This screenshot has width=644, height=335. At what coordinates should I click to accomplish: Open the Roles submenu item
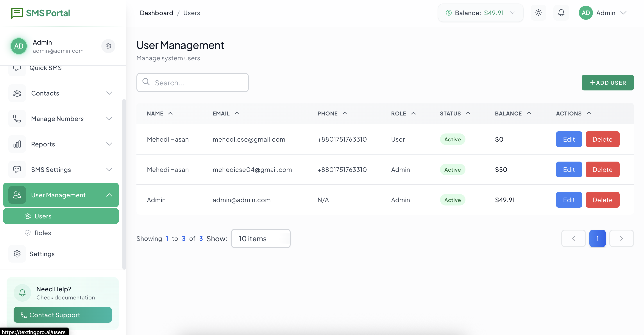[43, 233]
